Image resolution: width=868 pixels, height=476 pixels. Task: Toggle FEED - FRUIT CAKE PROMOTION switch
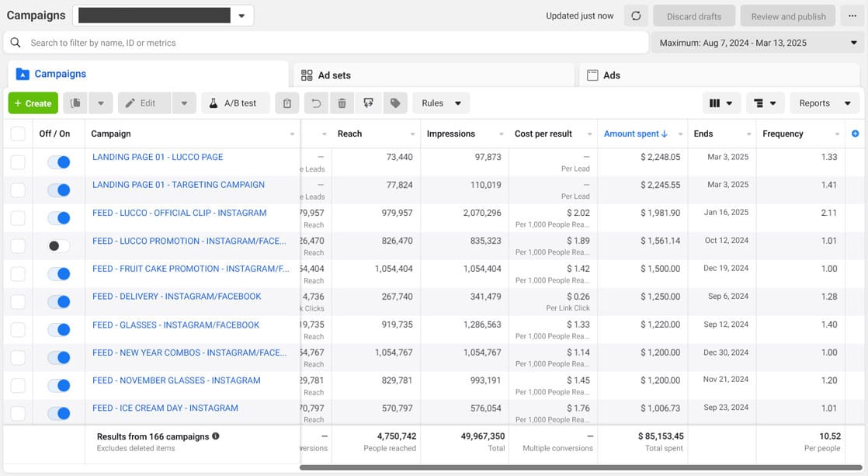(x=59, y=273)
